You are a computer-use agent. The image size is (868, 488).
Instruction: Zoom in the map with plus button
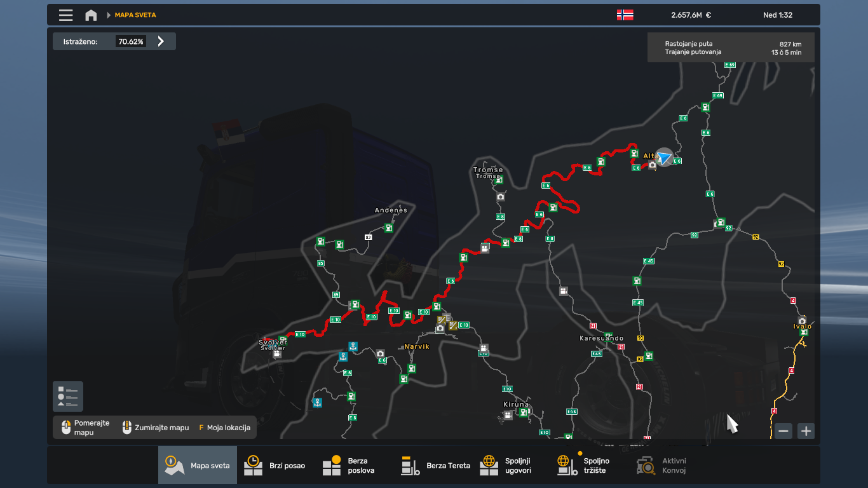point(806,431)
